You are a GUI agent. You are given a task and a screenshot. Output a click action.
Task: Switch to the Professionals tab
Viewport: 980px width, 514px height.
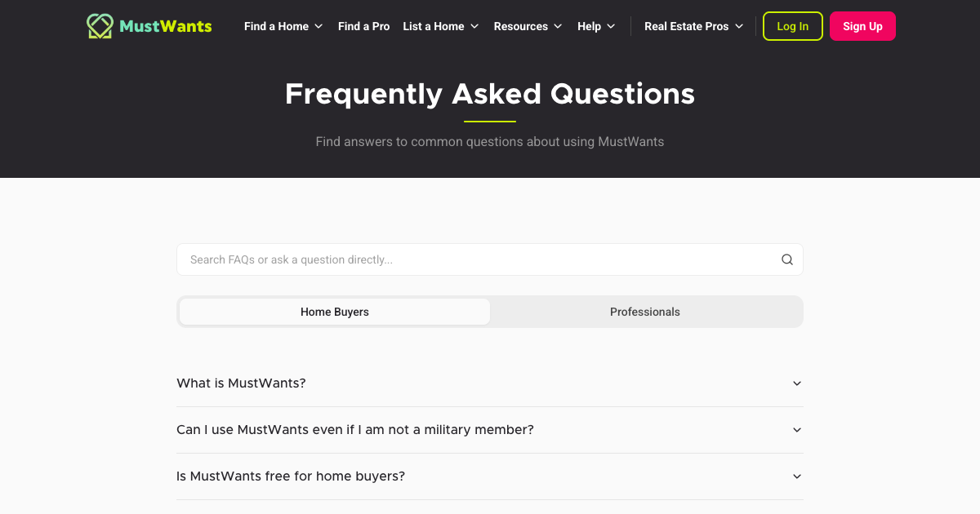(645, 312)
